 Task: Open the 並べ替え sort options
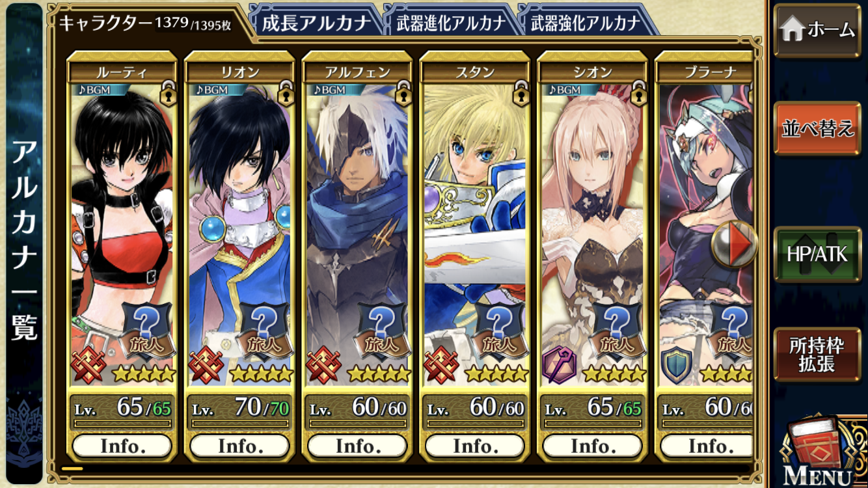817,128
